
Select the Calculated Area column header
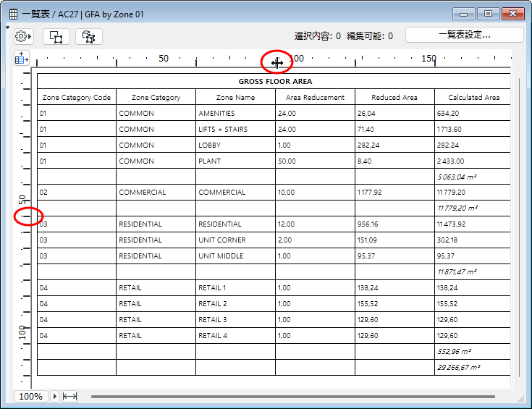pyautogui.click(x=473, y=97)
